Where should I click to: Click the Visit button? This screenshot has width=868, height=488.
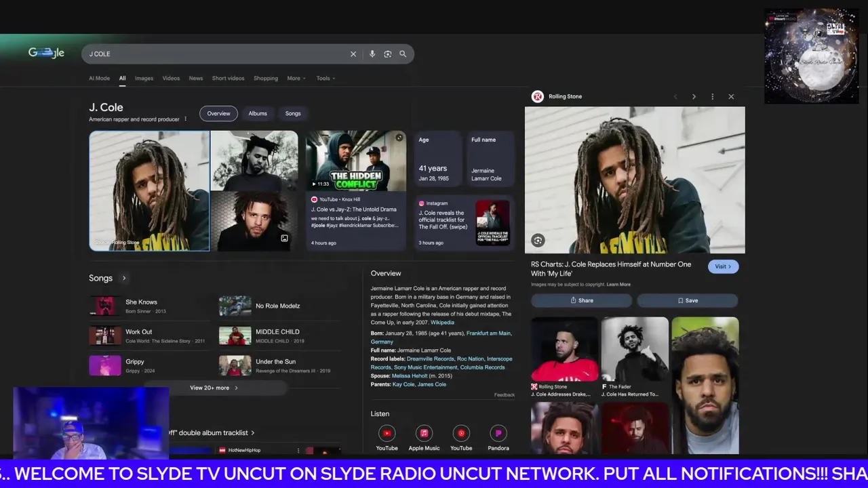[723, 266]
